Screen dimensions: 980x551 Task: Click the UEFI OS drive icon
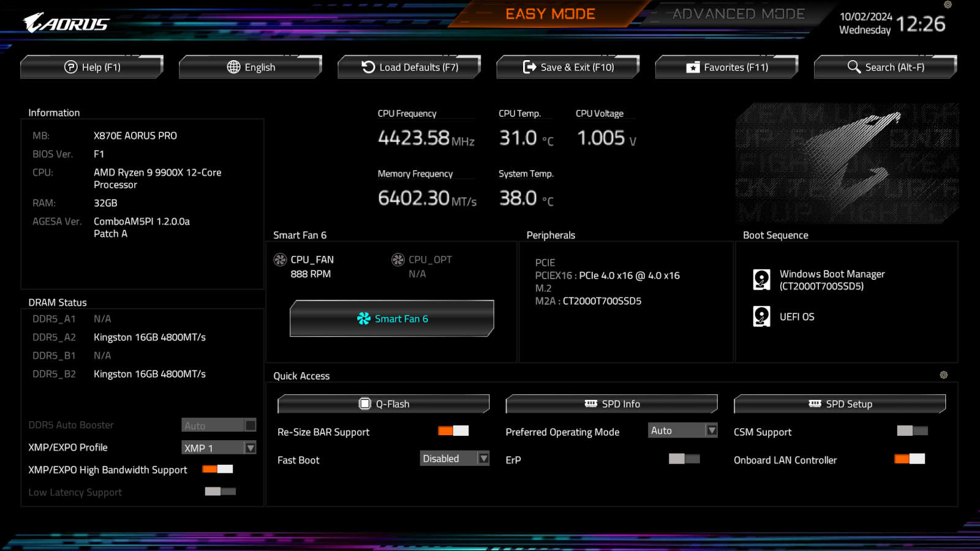coord(761,317)
